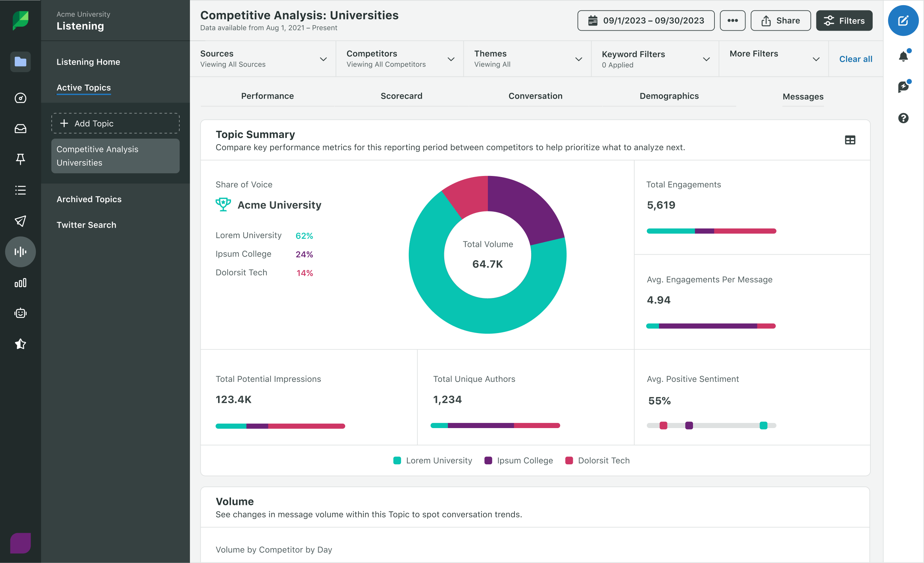924x563 pixels.
Task: Select the Lorem University legend marker
Action: [397, 460]
